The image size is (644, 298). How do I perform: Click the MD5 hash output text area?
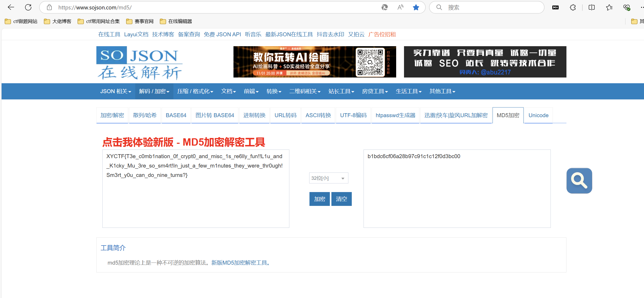457,188
